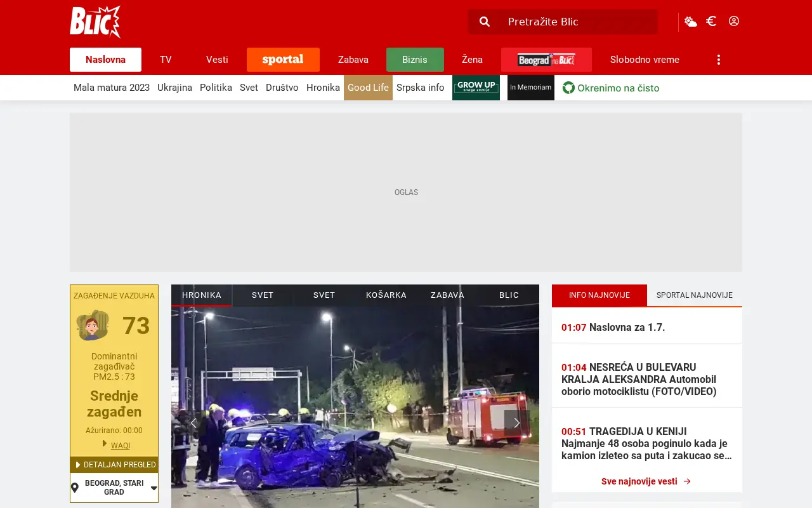
Task: Click the search magnifier icon
Action: (x=485, y=22)
